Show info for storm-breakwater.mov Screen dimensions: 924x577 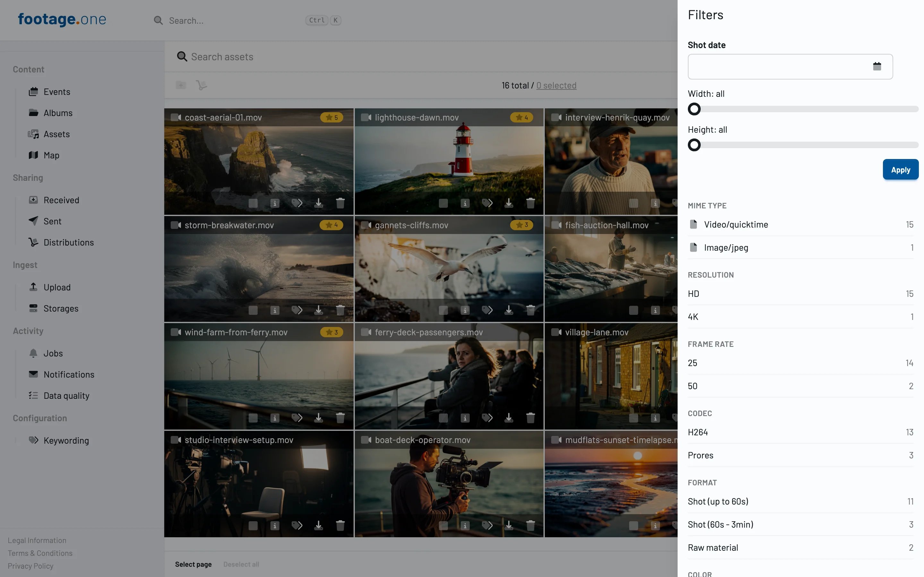coord(275,310)
